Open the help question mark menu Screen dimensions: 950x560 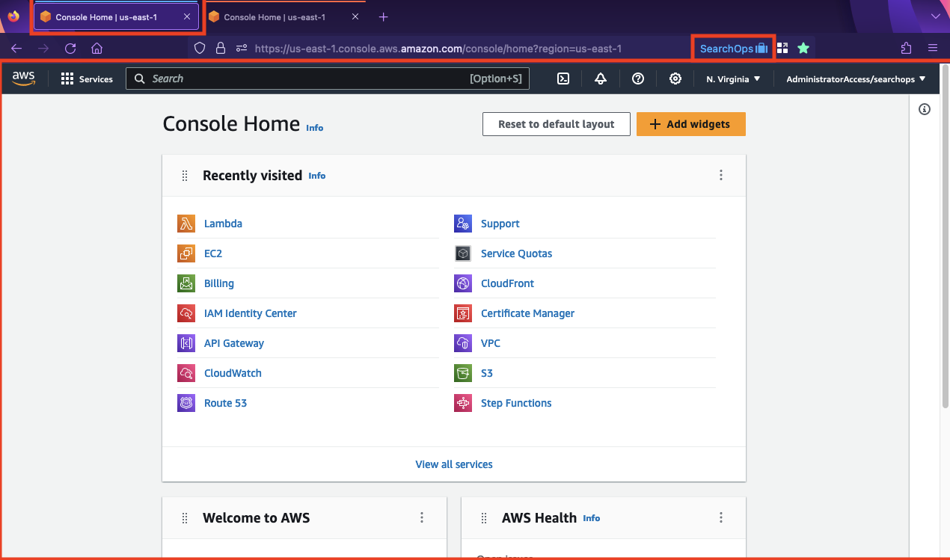click(638, 79)
